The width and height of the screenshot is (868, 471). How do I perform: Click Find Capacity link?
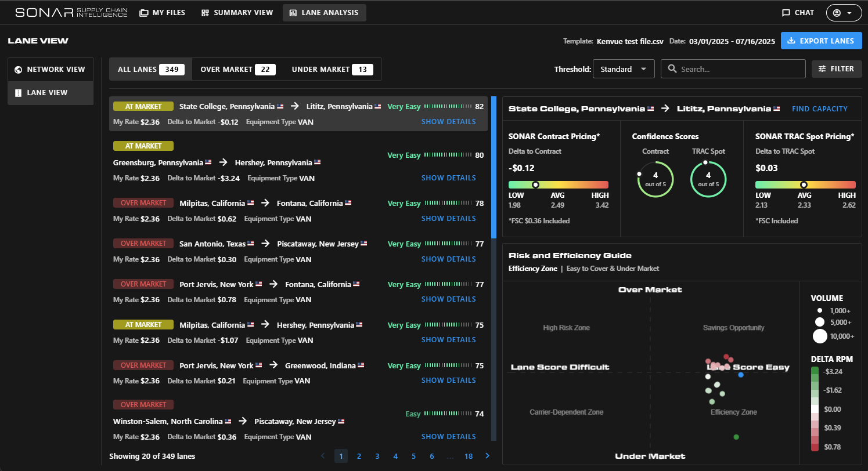(819, 109)
